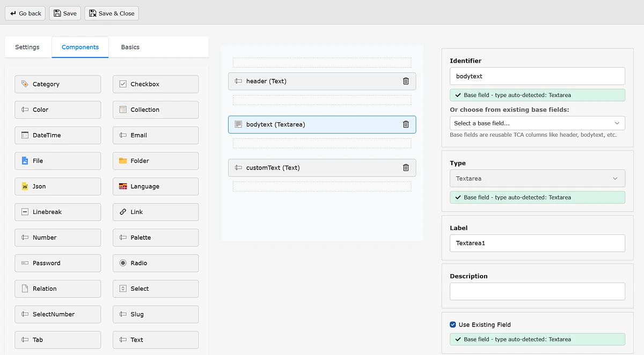Screen dimensions: 644x355
Task: Click trash icon on bodytext row
Action: pyautogui.click(x=406, y=124)
